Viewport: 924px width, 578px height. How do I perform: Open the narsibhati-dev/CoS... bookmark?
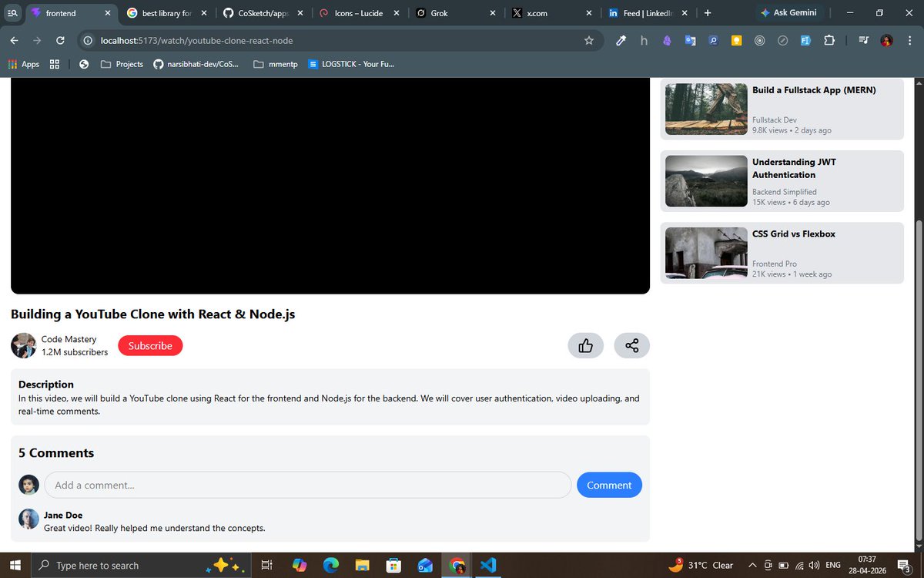[196, 64]
